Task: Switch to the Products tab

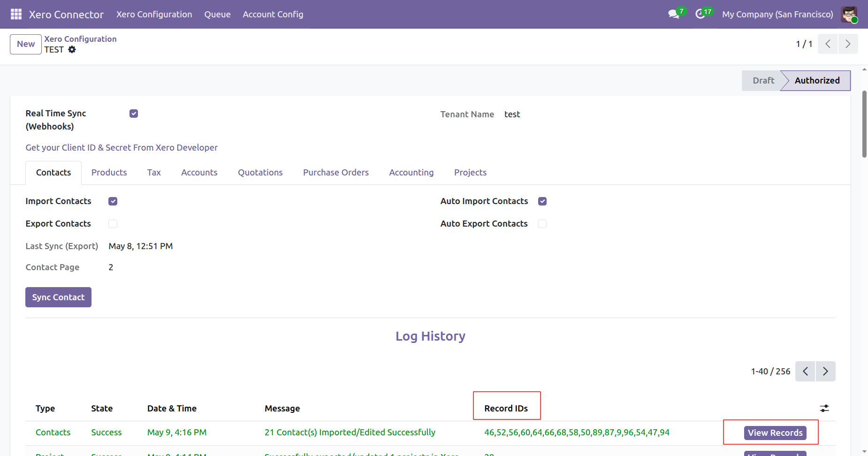Action: click(x=109, y=173)
